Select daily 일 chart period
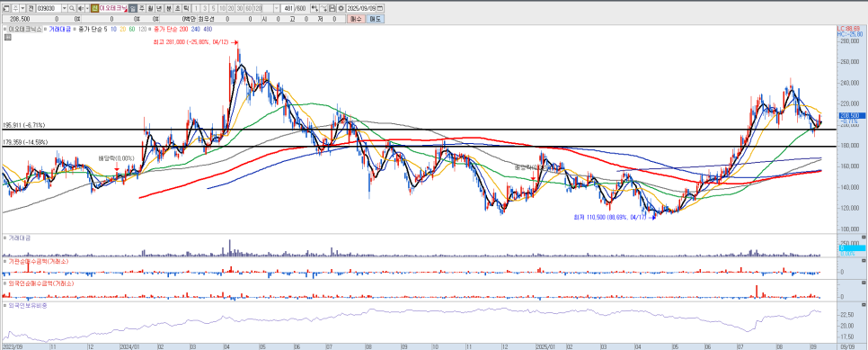Image resolution: width=868 pixels, height=350 pixels. tap(133, 8)
